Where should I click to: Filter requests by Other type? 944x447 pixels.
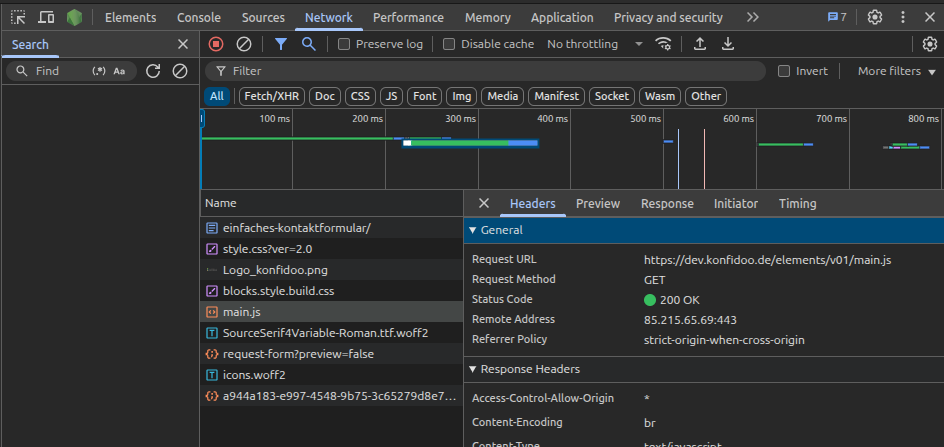[x=706, y=96]
